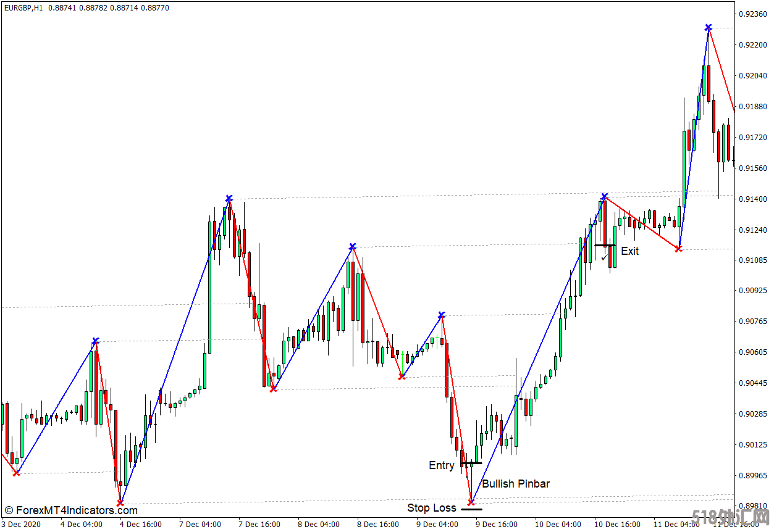Click the 0.91560 price axis label
The width and height of the screenshot is (774, 532).
coord(754,168)
